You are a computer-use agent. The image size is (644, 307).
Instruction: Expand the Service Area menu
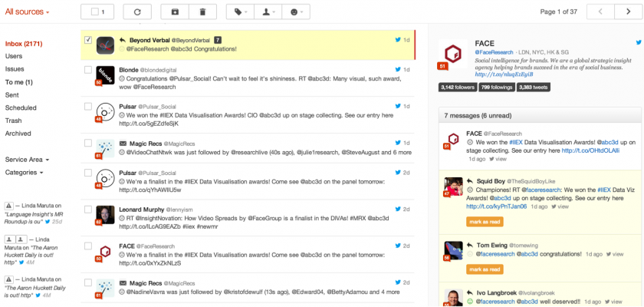click(27, 160)
